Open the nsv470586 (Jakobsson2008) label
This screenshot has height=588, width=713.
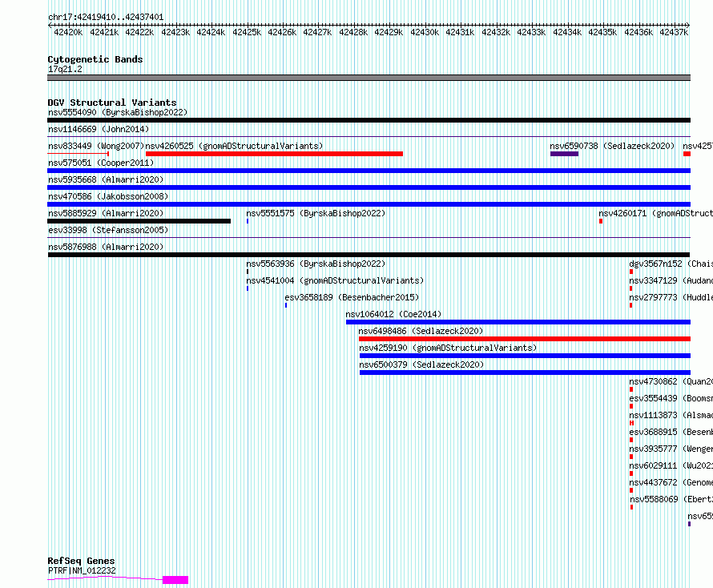(x=108, y=196)
